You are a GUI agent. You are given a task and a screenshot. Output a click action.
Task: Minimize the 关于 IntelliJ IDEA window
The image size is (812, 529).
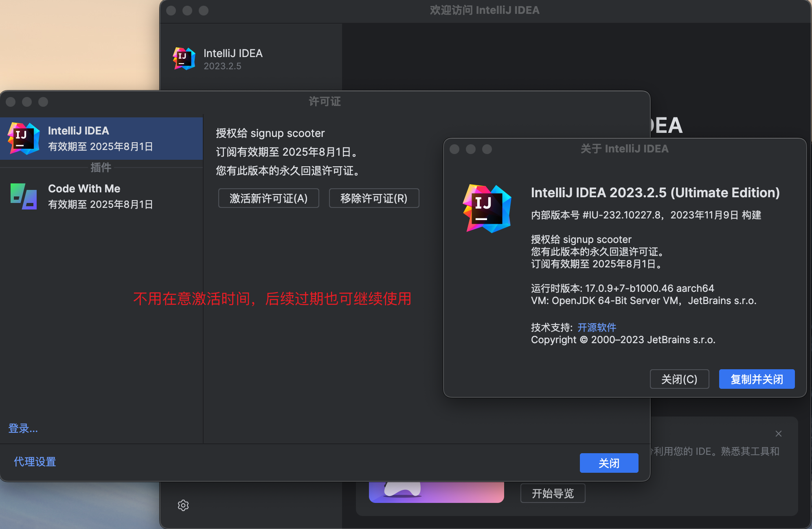pos(471,149)
